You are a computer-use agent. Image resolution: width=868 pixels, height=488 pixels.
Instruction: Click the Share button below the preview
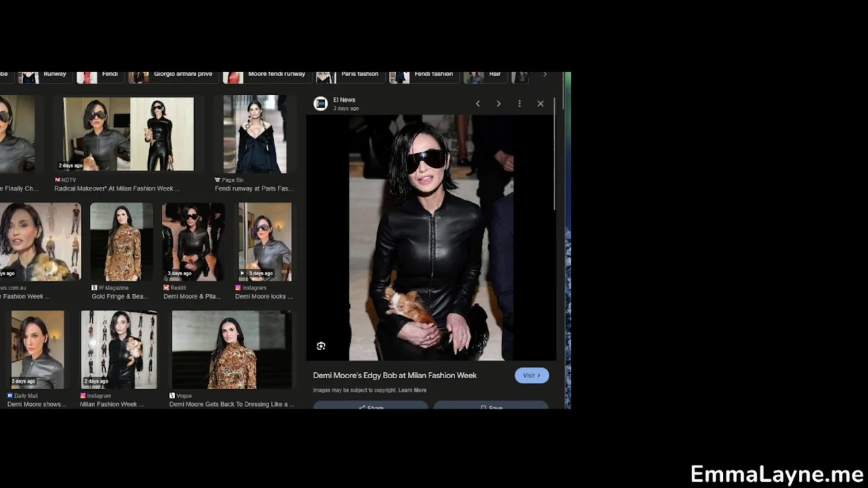[x=371, y=406]
